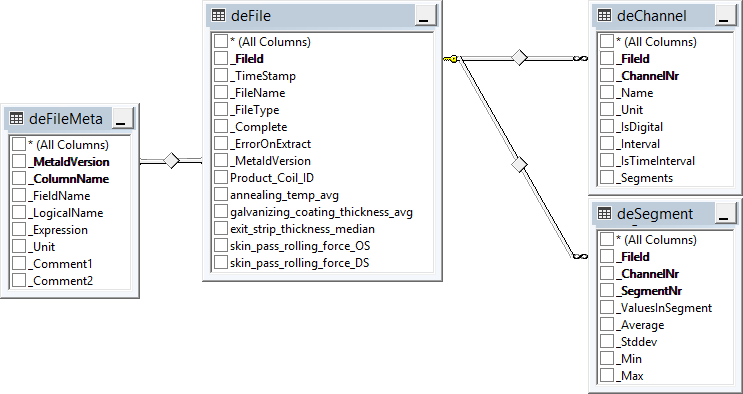The width and height of the screenshot is (743, 394).
Task: Check _Average column in deSegment
Action: click(x=607, y=325)
